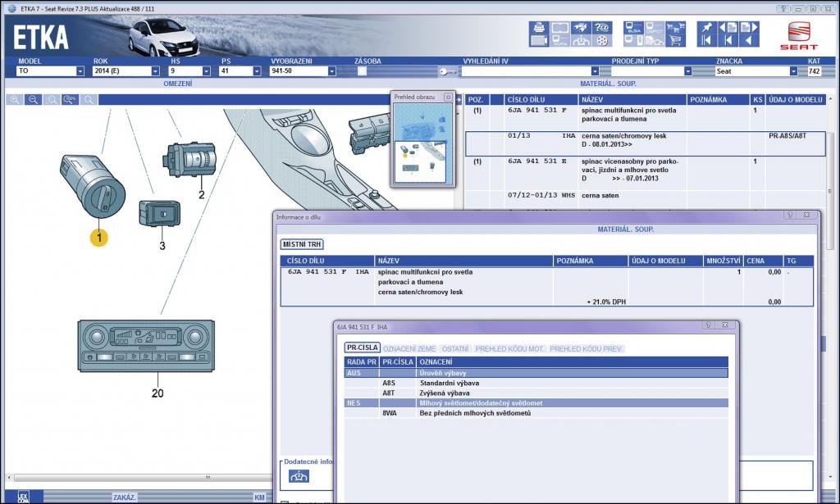Click the car info icon under Dodatecné info
This screenshot has width=840, height=504.
tap(299, 475)
